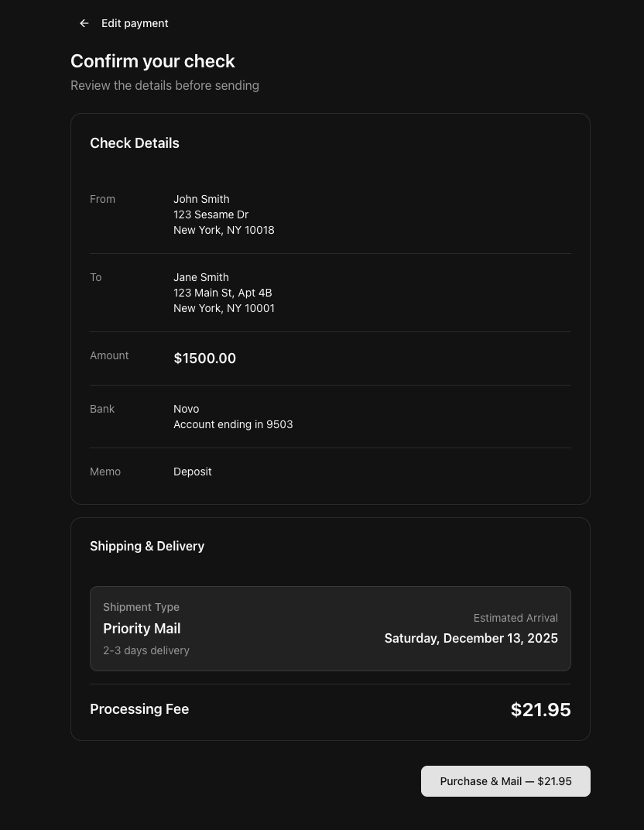
Task: Click account ending in 9503 text
Action: pos(233,424)
